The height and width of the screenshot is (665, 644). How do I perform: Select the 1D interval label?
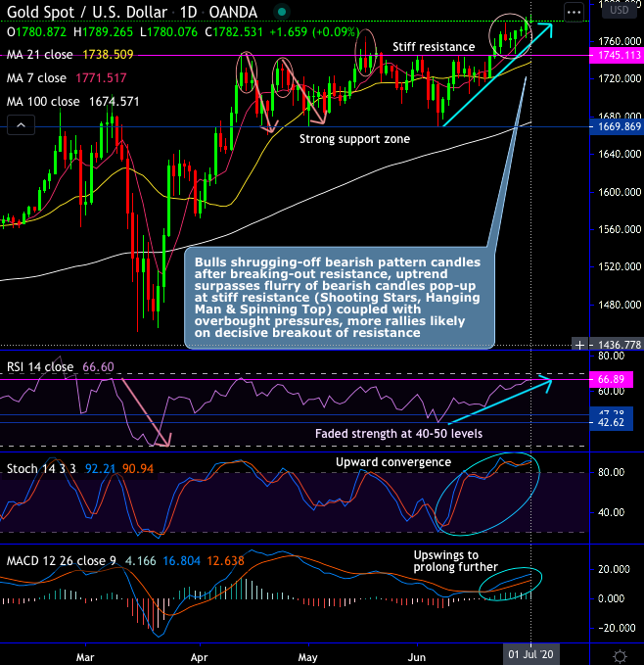coord(188,12)
